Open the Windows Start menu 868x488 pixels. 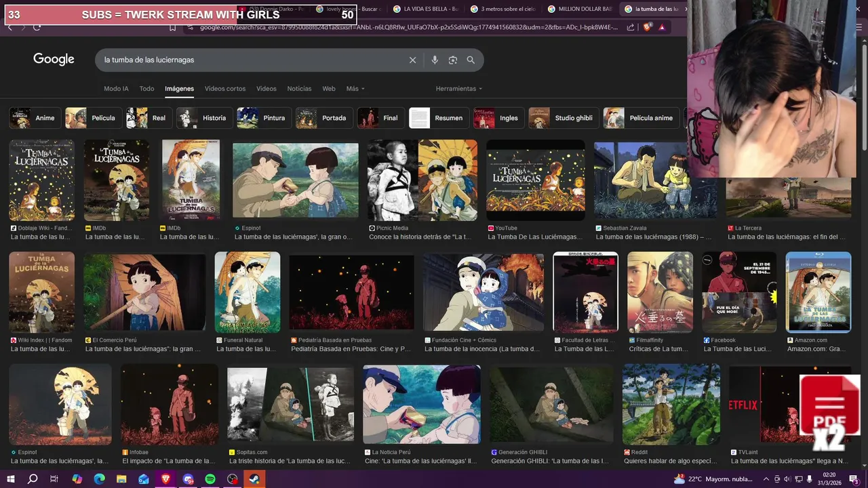11,479
